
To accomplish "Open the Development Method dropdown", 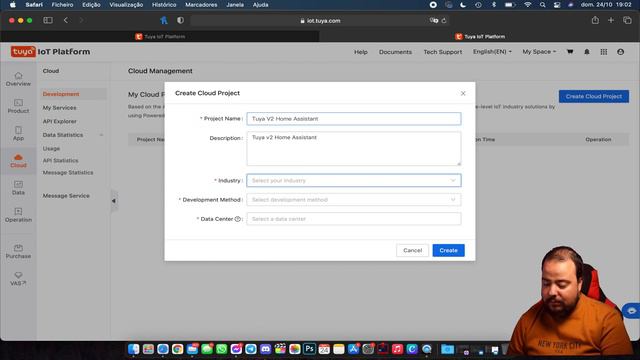I will click(x=354, y=200).
